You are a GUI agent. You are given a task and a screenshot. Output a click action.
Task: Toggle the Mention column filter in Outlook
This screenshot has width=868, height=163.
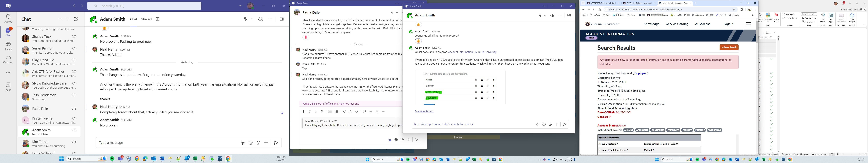pyautogui.click(x=765, y=37)
